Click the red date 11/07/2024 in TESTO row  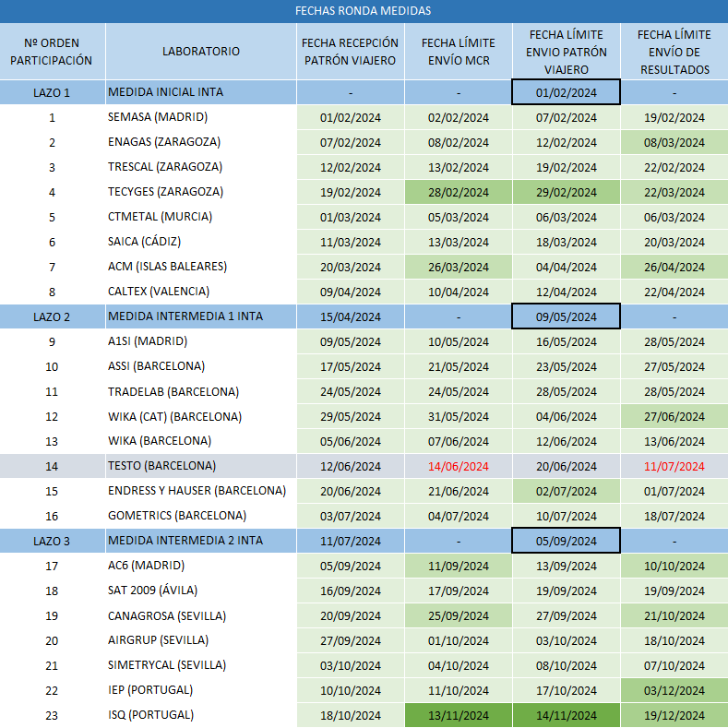pyautogui.click(x=674, y=466)
